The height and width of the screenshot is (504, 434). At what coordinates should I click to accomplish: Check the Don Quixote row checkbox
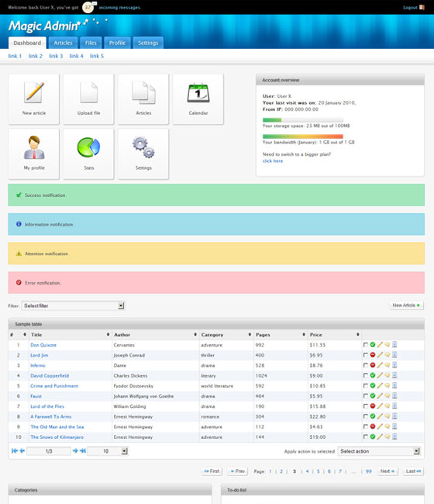(x=366, y=345)
